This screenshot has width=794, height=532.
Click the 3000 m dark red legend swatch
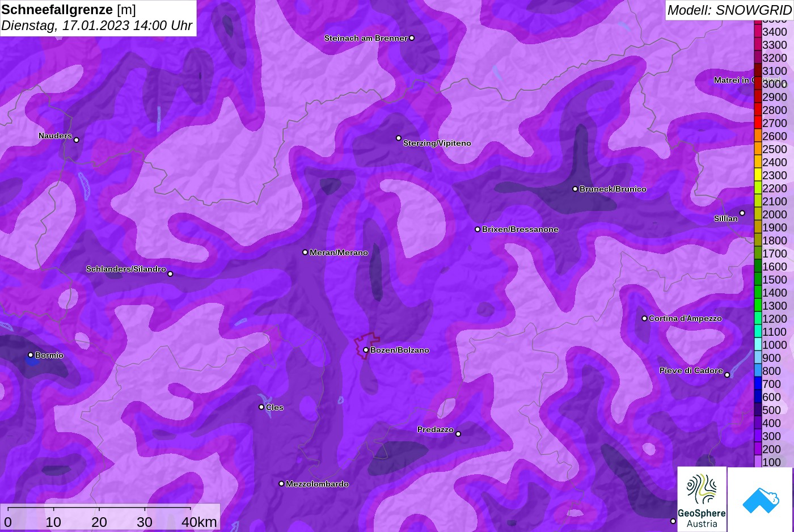pos(758,83)
